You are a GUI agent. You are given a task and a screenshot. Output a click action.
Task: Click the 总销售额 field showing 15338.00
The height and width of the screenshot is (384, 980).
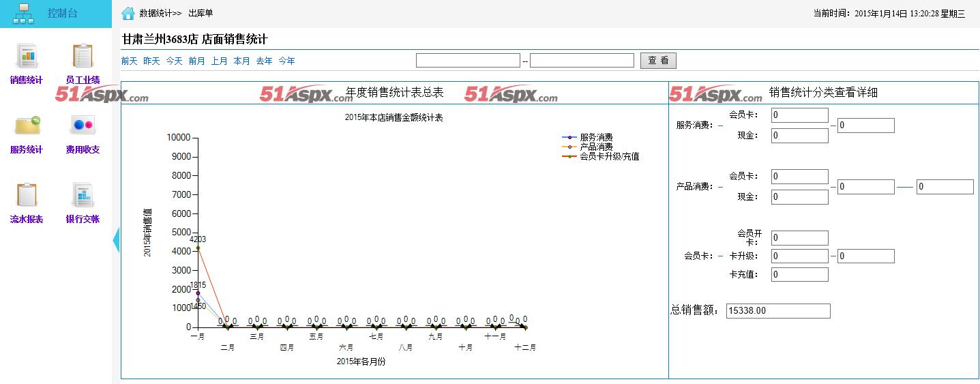pyautogui.click(x=778, y=311)
